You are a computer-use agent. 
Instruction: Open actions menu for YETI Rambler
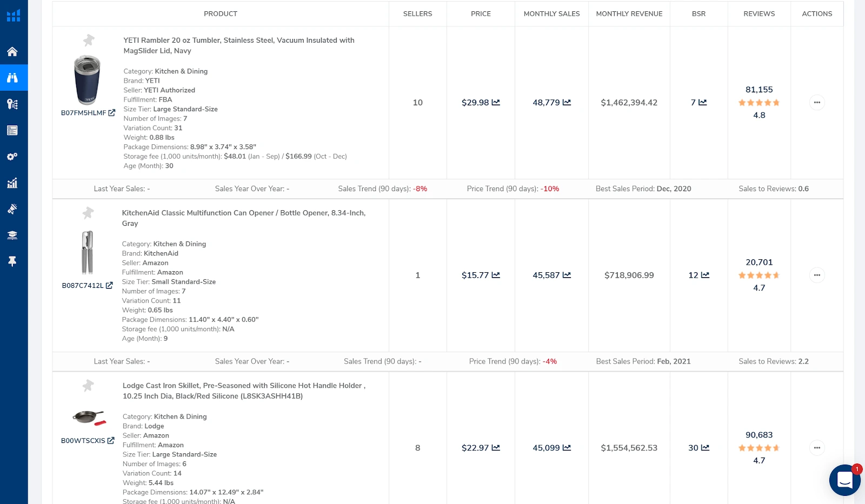817,103
